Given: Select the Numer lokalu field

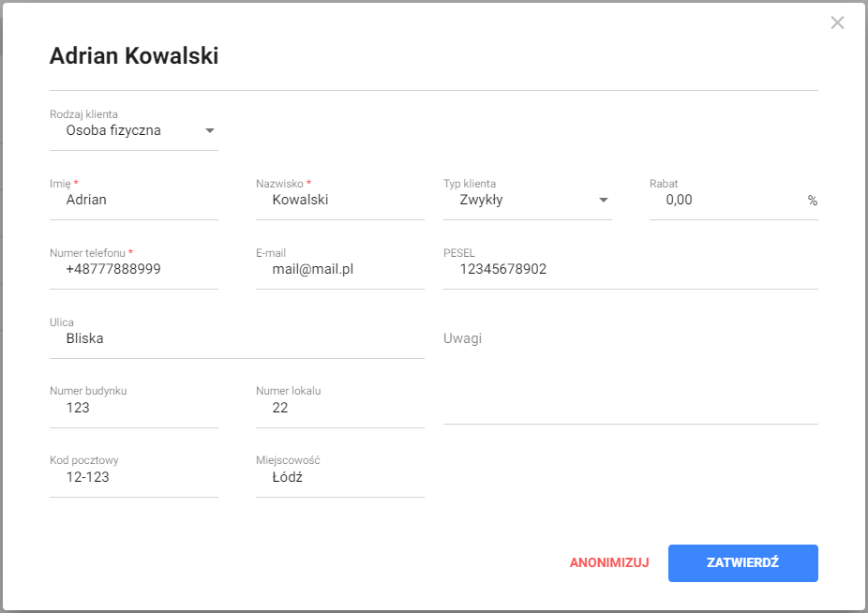Looking at the screenshot, I should click(x=339, y=408).
